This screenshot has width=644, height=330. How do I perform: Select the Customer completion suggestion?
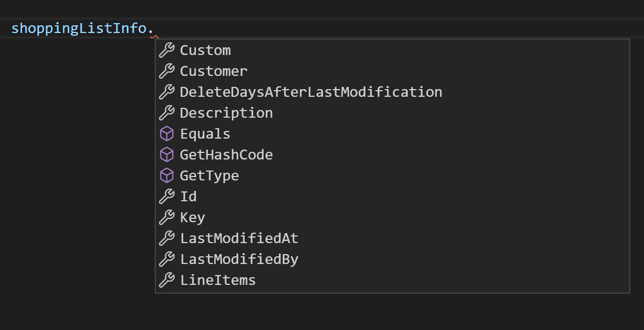click(214, 71)
